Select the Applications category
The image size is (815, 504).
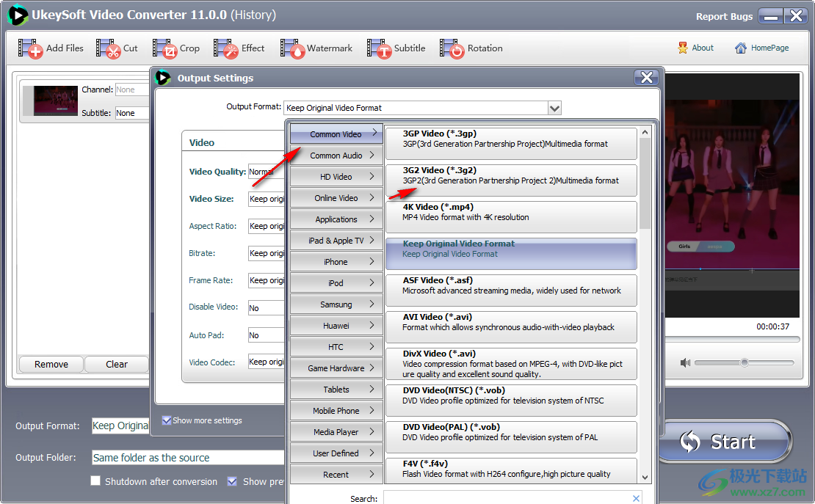[336, 219]
